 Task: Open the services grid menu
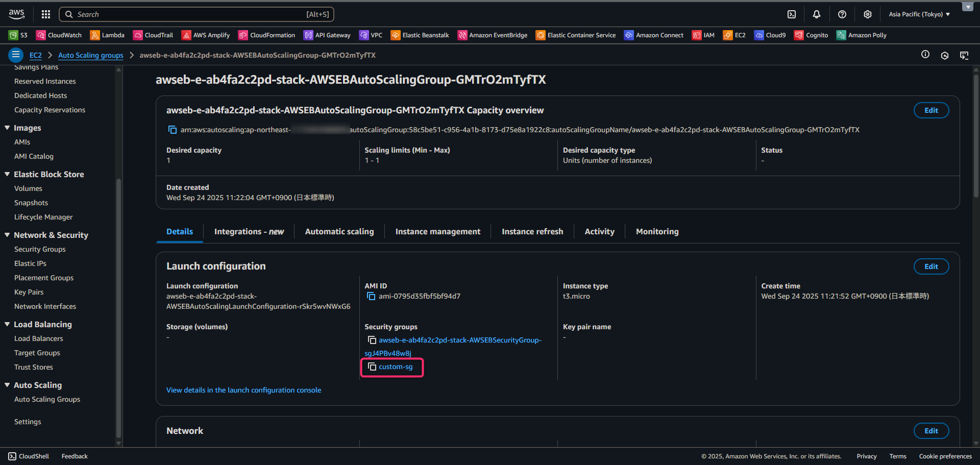click(x=46, y=14)
